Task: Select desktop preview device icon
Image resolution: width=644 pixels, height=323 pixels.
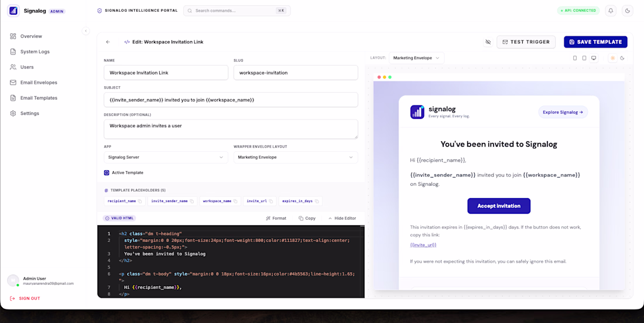Action: pos(594,58)
